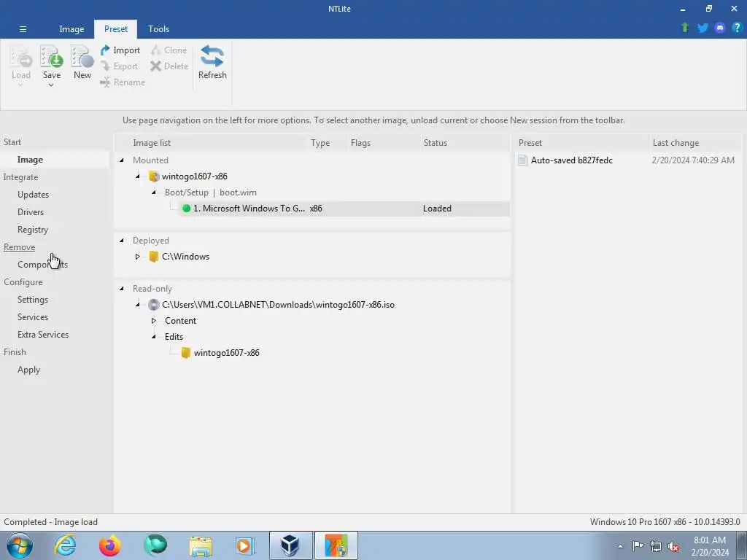Open the Apply page

pos(28,370)
